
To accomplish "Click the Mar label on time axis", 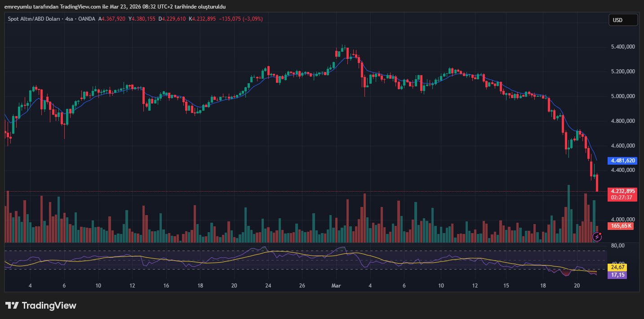I will click(336, 286).
